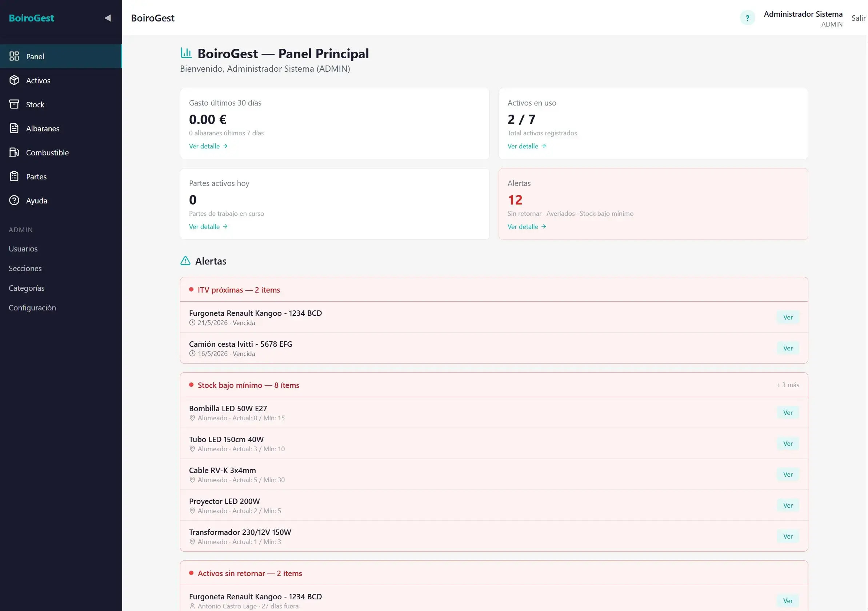Screen dimensions: 868x611
Task: Click location pin icon under Bombilla LED 50W E27
Action: (192, 418)
